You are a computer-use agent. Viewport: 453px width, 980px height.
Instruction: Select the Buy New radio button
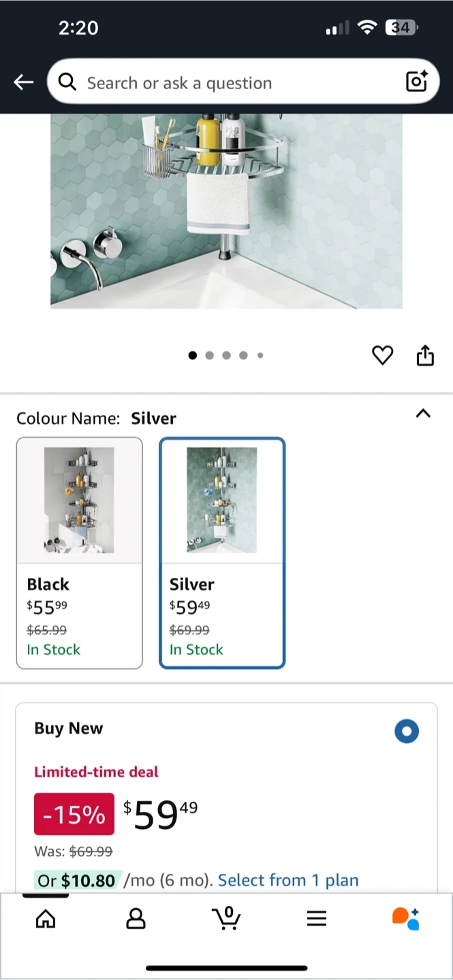pos(407,732)
